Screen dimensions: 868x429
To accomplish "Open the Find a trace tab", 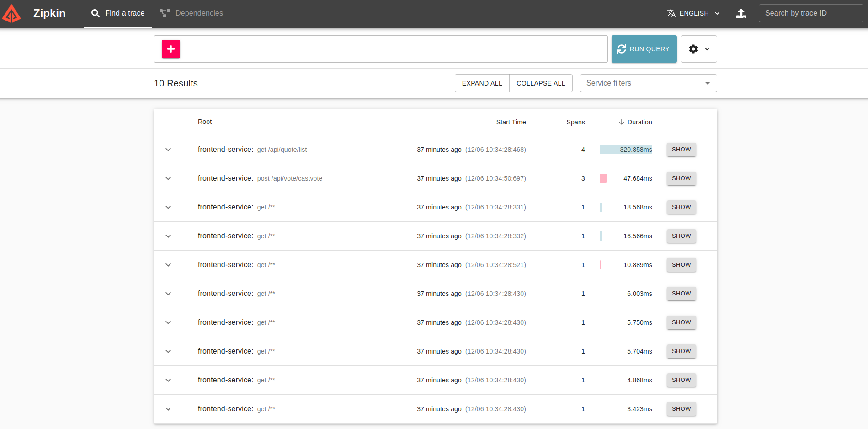I will (x=118, y=13).
